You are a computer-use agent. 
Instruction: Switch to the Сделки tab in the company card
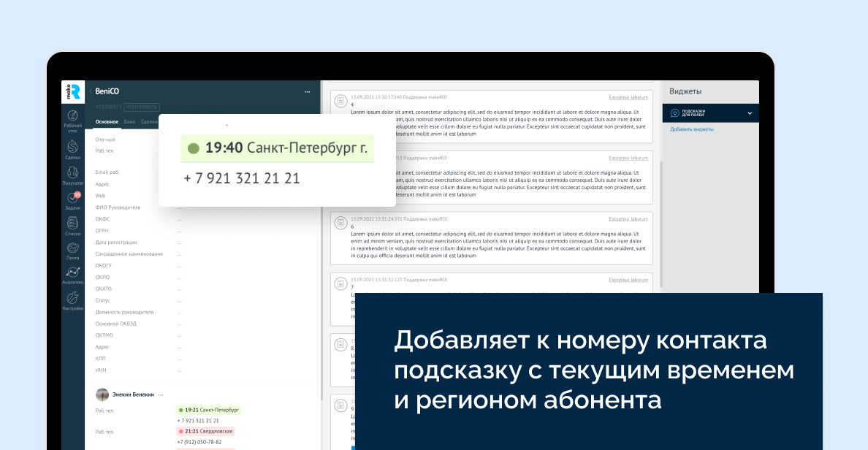point(149,122)
